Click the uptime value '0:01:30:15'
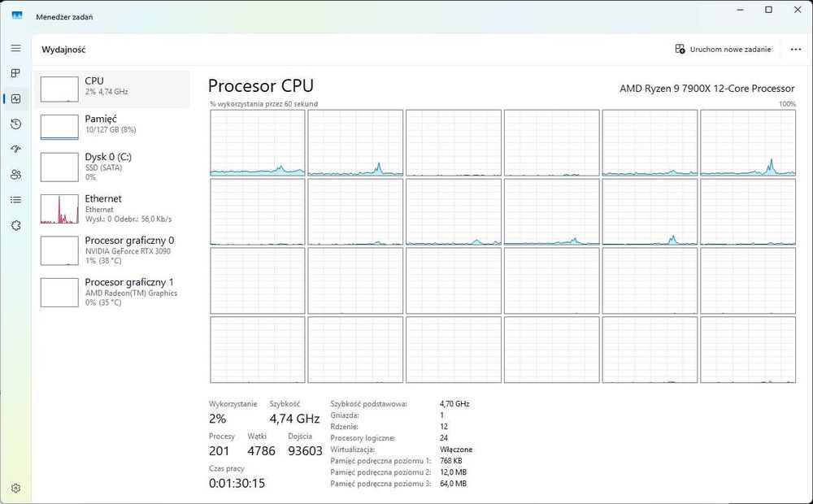 237,483
